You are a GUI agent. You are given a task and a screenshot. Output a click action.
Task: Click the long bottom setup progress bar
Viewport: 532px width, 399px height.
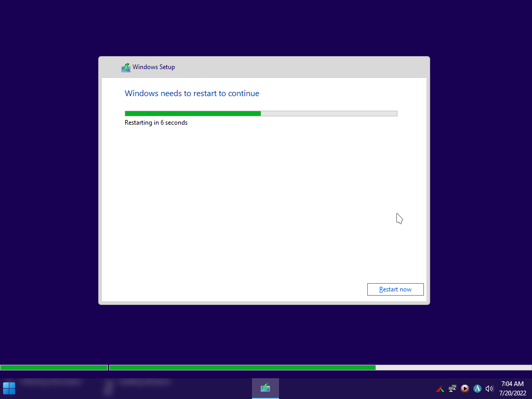point(320,367)
